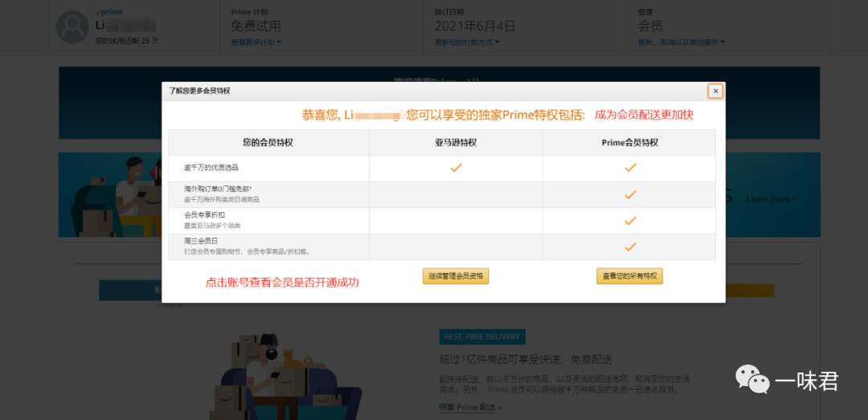Click the prime logo above username
The width and height of the screenshot is (868, 420).
tap(109, 11)
